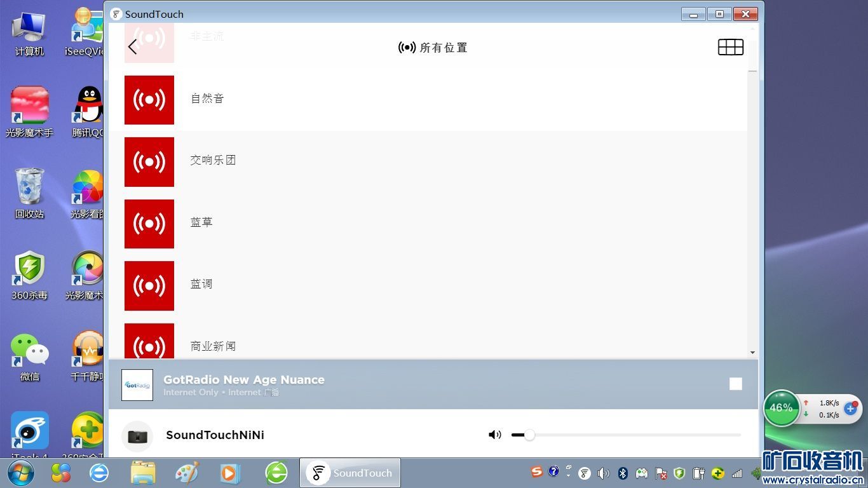Open the Action Center flag tray icon

[x=661, y=473]
